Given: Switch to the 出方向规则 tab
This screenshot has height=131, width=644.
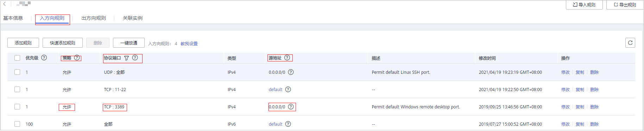Looking at the screenshot, I should (x=94, y=18).
